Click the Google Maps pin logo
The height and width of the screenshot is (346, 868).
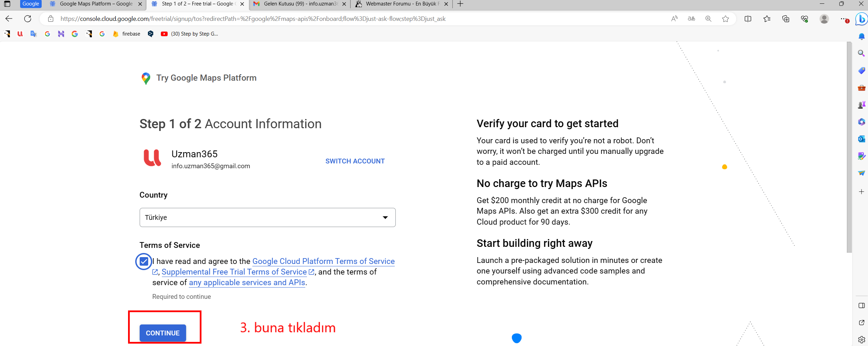[146, 78]
